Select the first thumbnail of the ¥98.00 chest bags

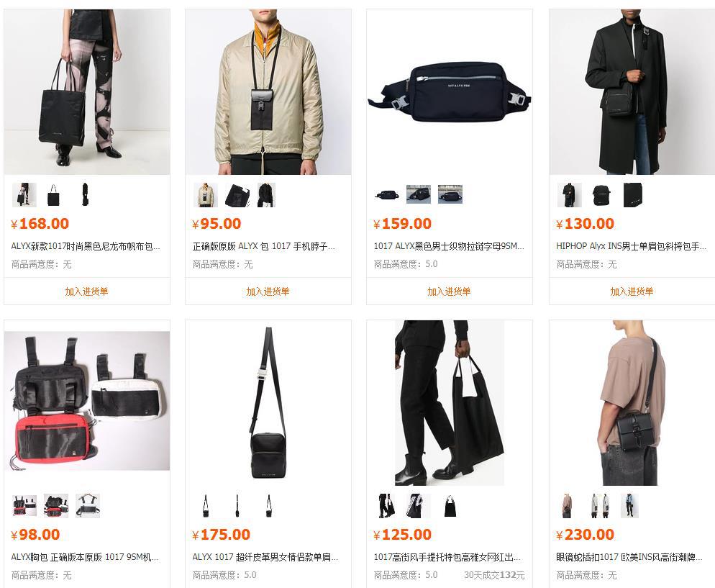(24, 506)
